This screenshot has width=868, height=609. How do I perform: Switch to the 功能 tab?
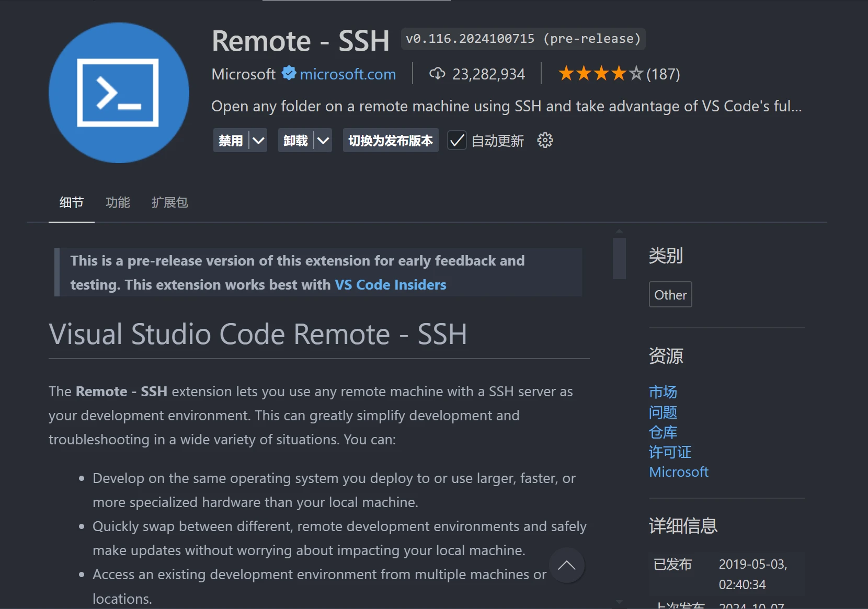(118, 203)
